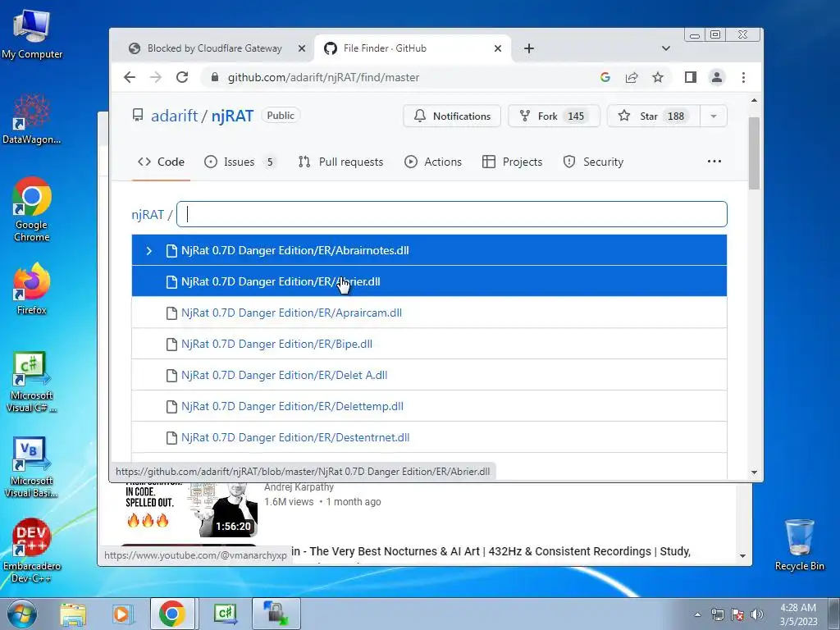
Task: Click the page scrollbar down arrow
Action: point(755,472)
